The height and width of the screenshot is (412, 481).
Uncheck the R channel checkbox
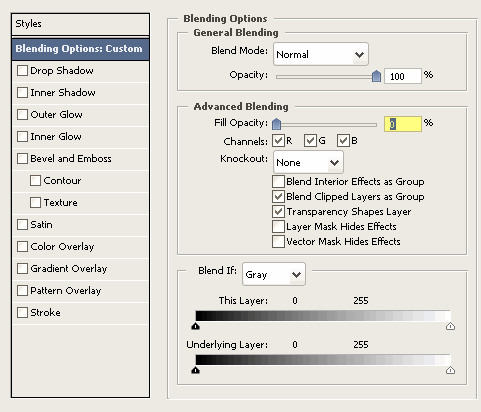coord(278,141)
